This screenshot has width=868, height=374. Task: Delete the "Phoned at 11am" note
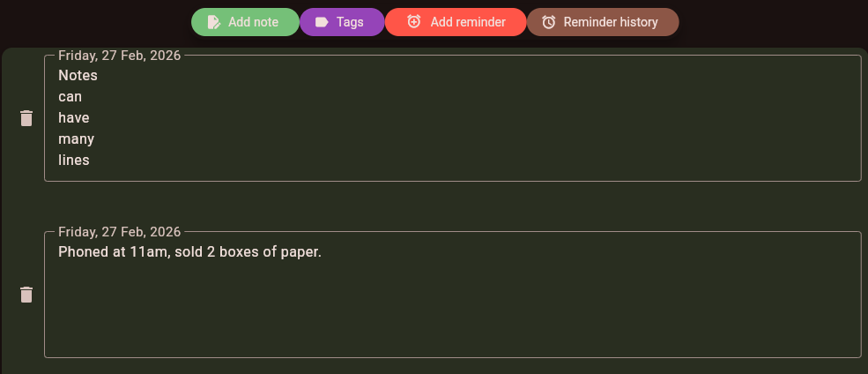pyautogui.click(x=26, y=295)
